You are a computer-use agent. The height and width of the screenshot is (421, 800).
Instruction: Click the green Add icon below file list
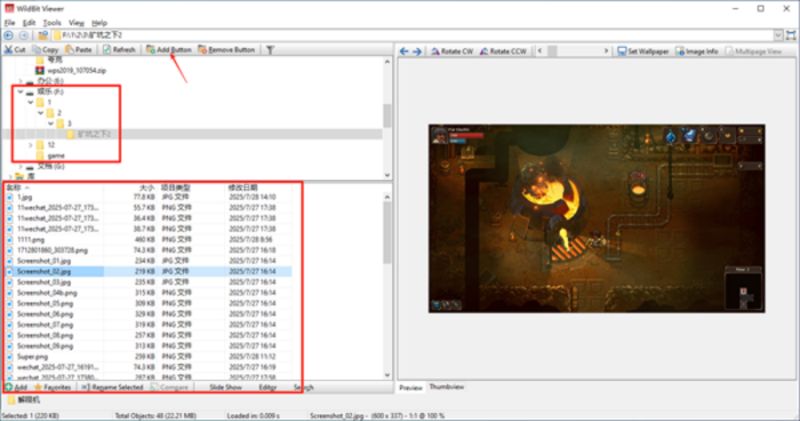(x=16, y=387)
